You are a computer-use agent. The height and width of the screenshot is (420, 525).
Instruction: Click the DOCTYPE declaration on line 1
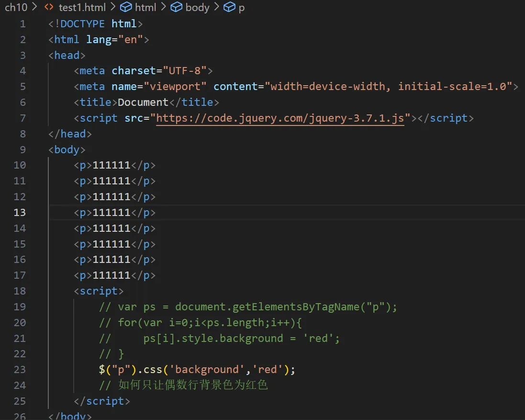pos(96,24)
